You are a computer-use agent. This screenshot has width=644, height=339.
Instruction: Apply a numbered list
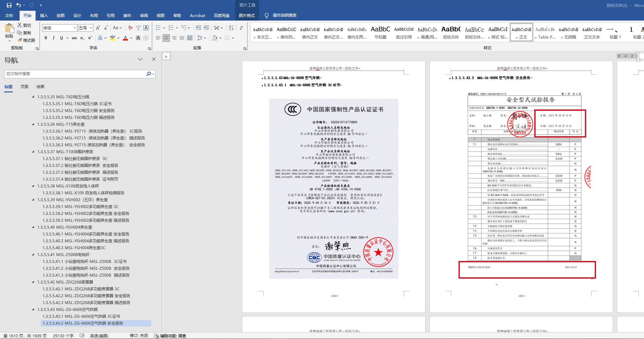171,28
